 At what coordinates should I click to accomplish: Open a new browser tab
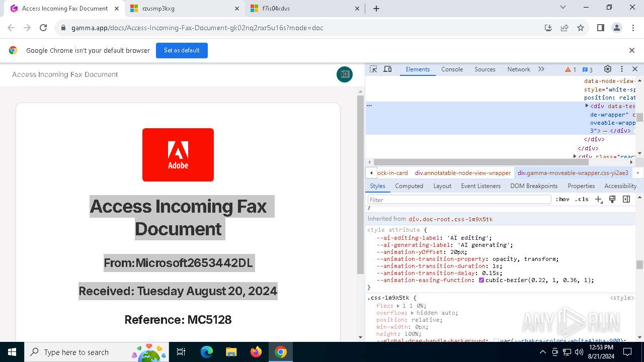[376, 9]
